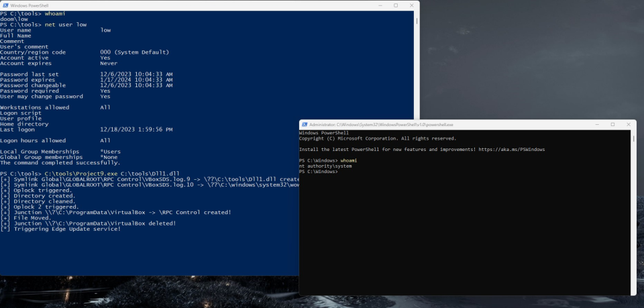
Task: Click '000 (System Default)' country code value
Action: [x=134, y=52]
